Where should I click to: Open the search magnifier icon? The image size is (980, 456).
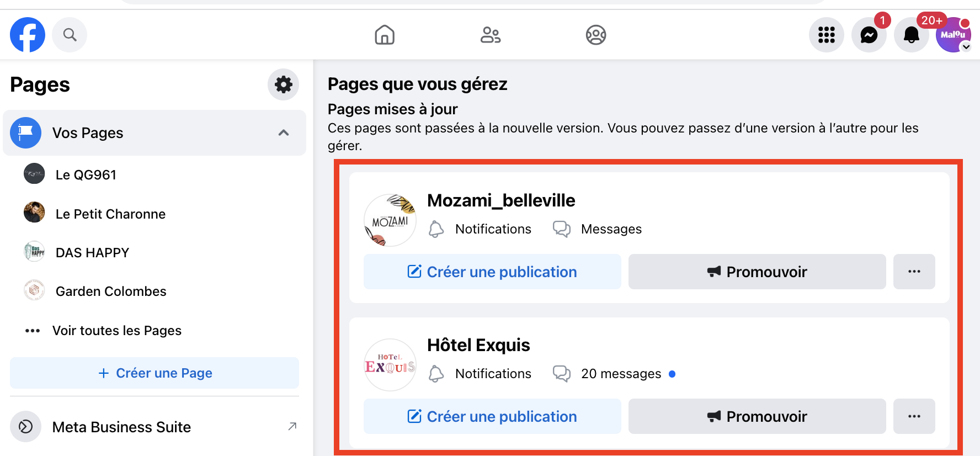tap(70, 35)
